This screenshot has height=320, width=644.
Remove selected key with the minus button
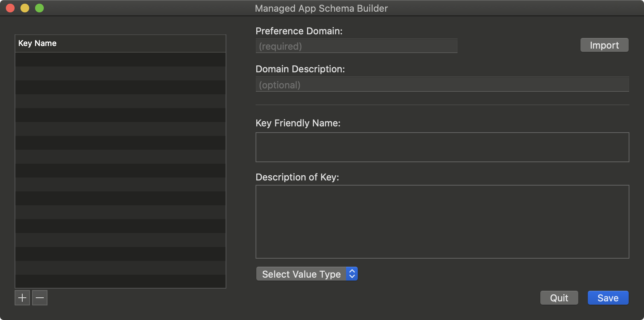click(x=40, y=298)
